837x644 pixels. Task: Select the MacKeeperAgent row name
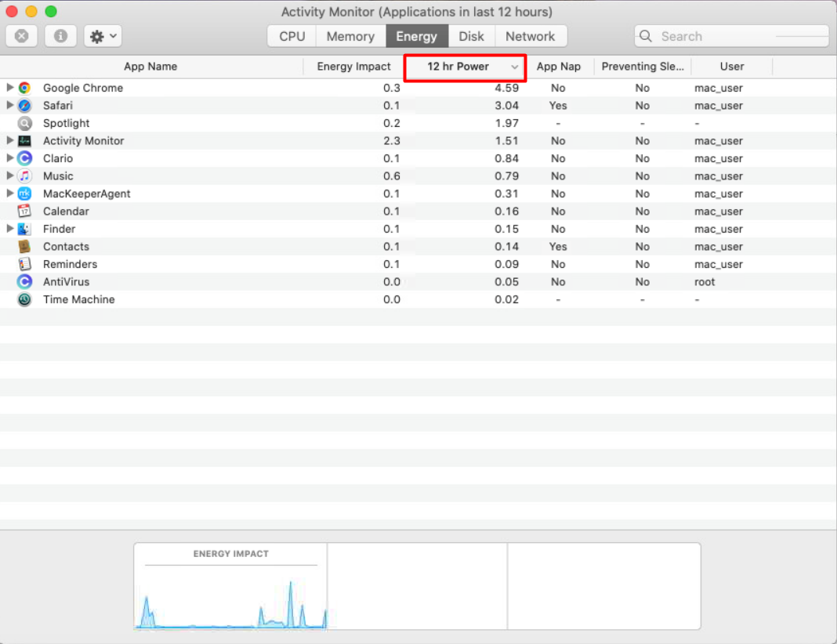[x=86, y=194]
